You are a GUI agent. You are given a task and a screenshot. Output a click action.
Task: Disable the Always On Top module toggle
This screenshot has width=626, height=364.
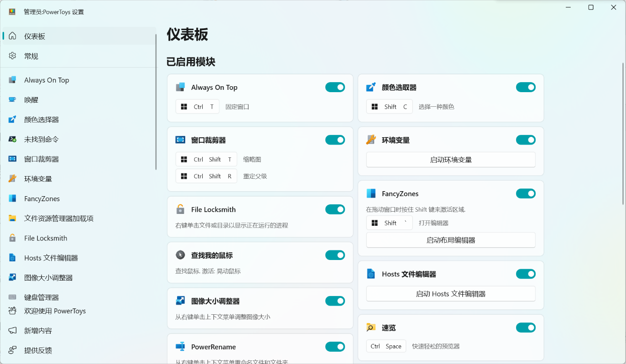(335, 87)
